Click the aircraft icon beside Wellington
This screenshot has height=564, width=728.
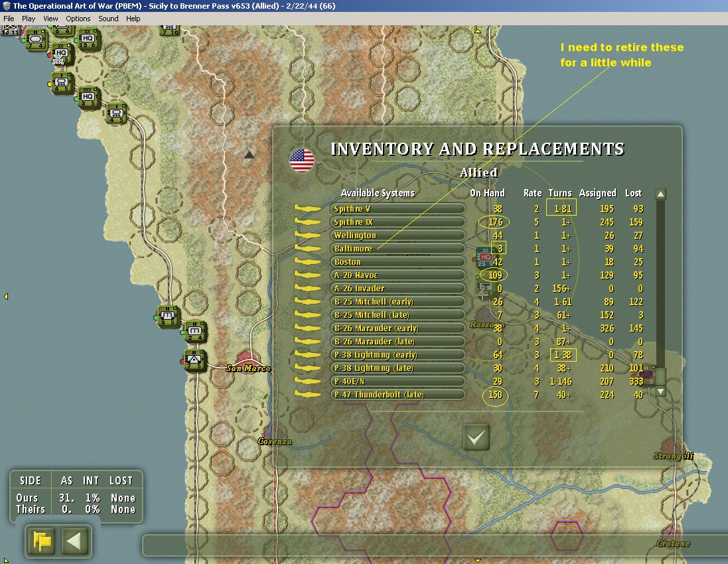point(307,236)
